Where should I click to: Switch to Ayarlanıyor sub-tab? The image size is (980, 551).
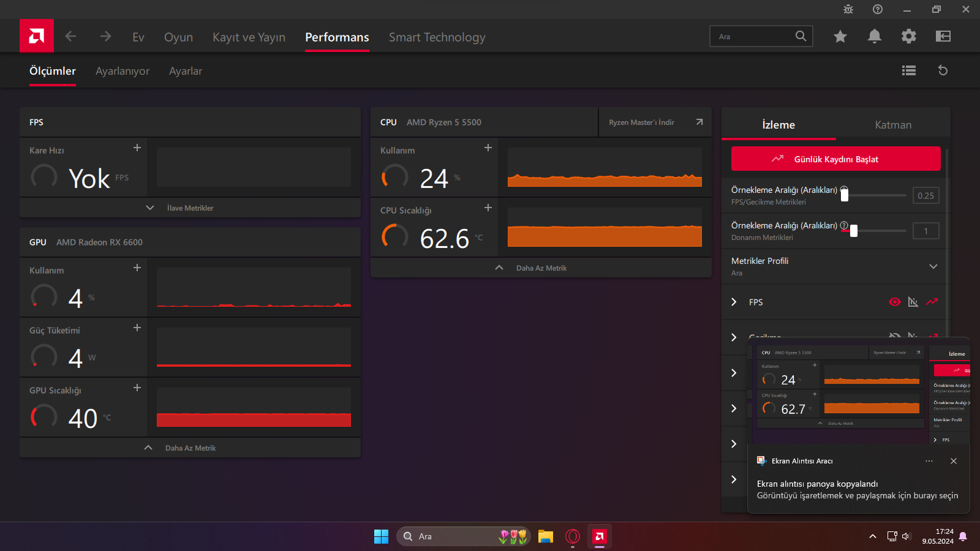123,71
